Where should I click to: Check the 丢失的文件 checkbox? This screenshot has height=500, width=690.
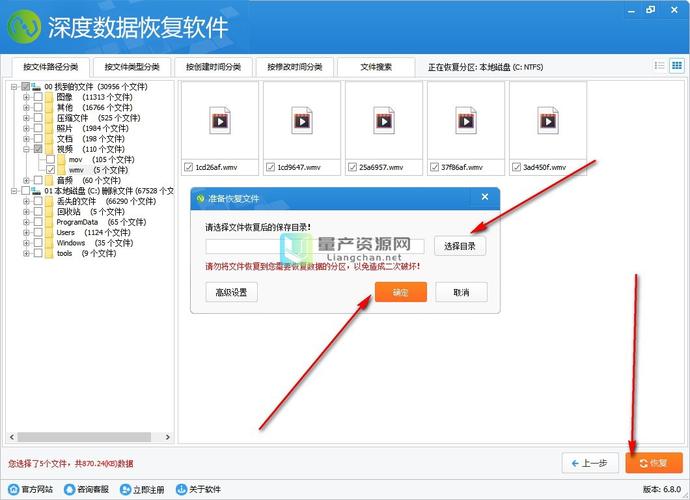38,201
